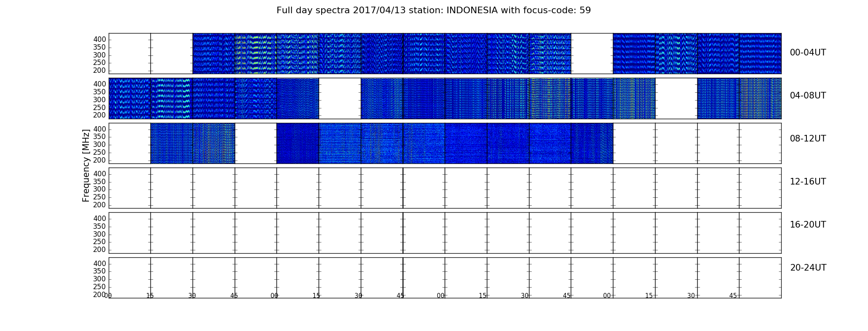
Task: Click the "350" tick in the 00-04UT row
Action: point(100,48)
